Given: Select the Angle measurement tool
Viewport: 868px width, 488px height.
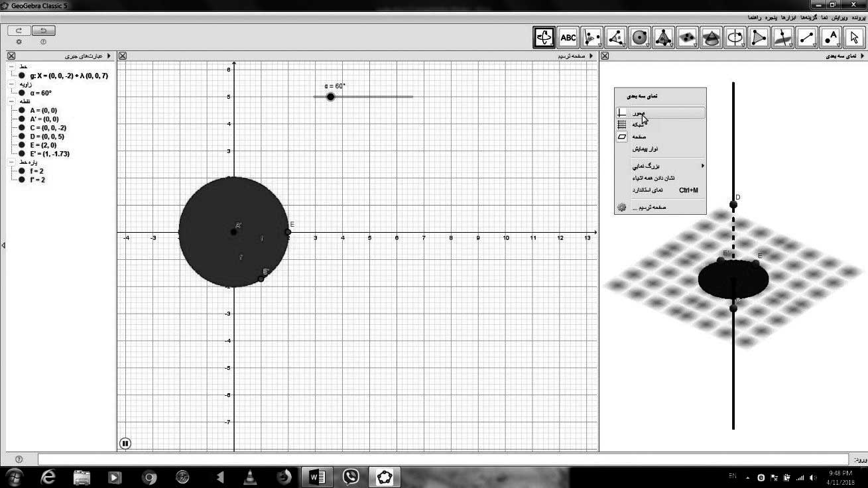Looking at the screenshot, I should pyautogui.click(x=616, y=38).
